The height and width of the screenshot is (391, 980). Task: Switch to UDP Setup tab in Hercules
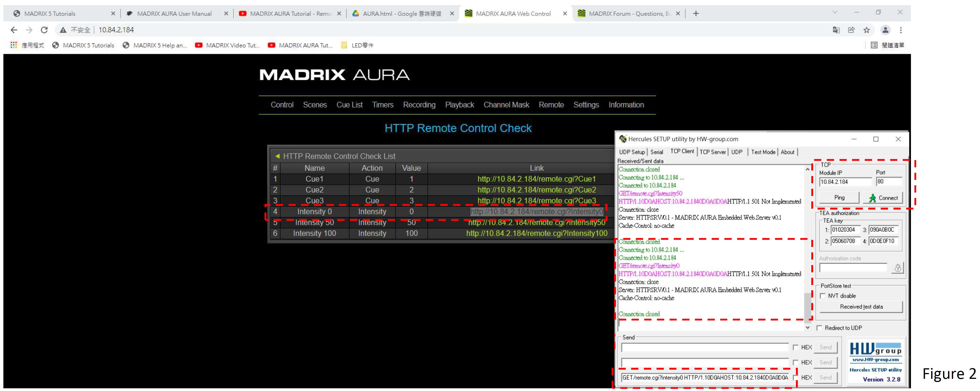coord(632,152)
